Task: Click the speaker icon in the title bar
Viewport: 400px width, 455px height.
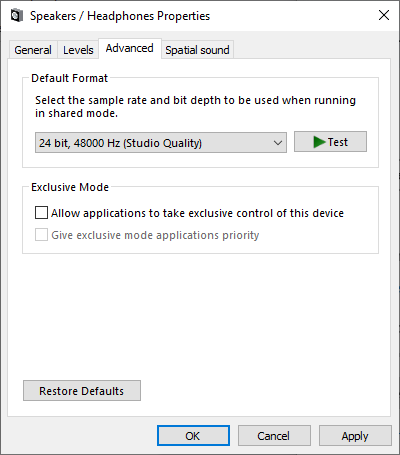Action: click(17, 16)
